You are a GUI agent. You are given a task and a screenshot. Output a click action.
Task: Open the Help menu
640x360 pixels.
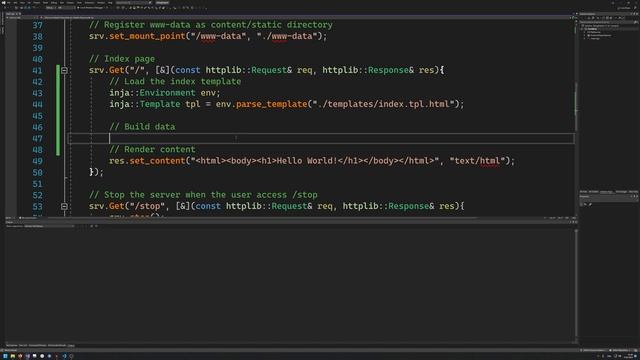pos(109,3)
